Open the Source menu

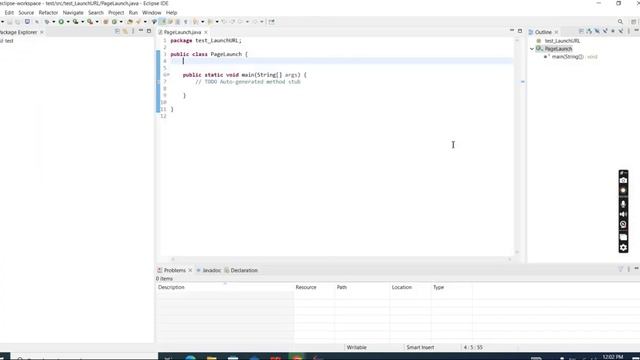(x=26, y=13)
